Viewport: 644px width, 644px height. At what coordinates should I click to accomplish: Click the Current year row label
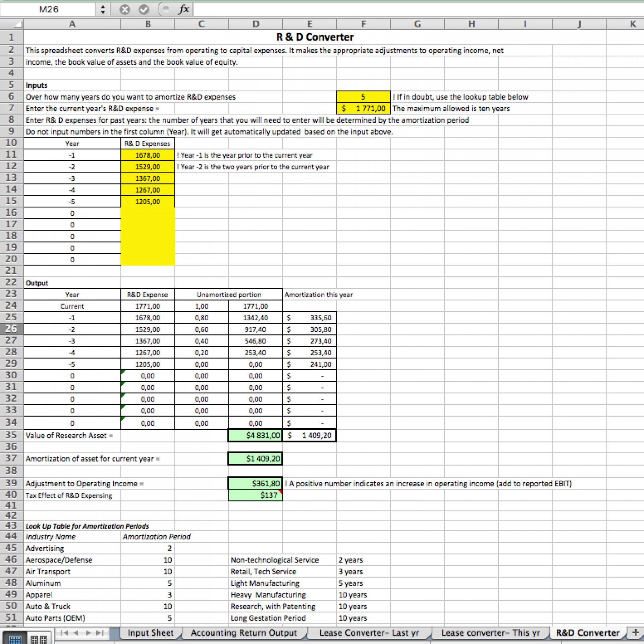pos(72,306)
